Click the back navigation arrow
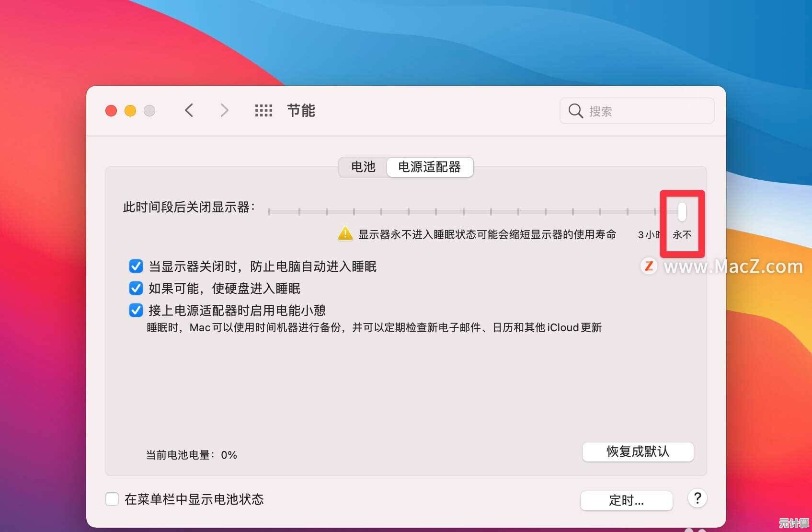 tap(189, 111)
